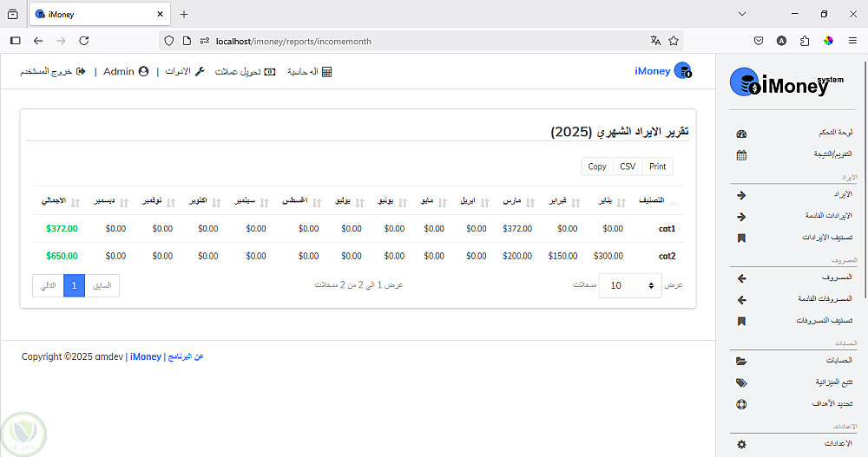Image resolution: width=868 pixels, height=457 pixels.
Task: Click the accounts folder icon
Action: pos(742,362)
